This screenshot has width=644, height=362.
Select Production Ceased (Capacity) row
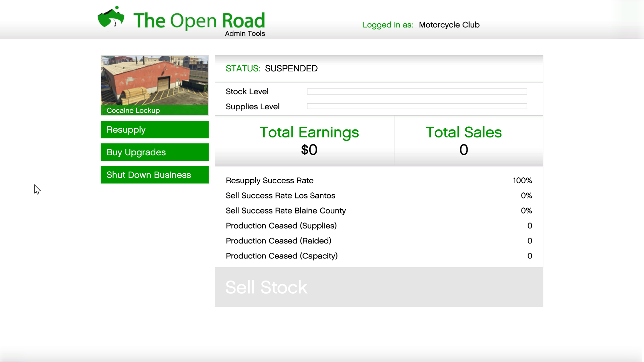pyautogui.click(x=379, y=256)
